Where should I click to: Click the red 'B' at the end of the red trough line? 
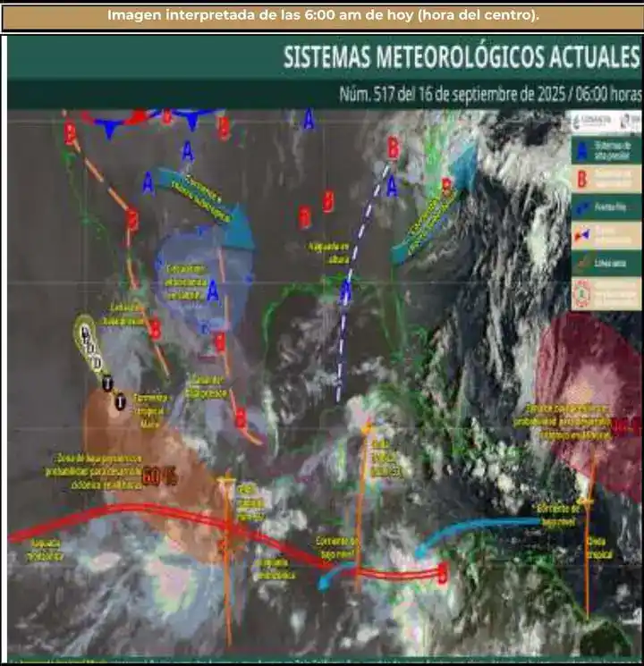(443, 574)
